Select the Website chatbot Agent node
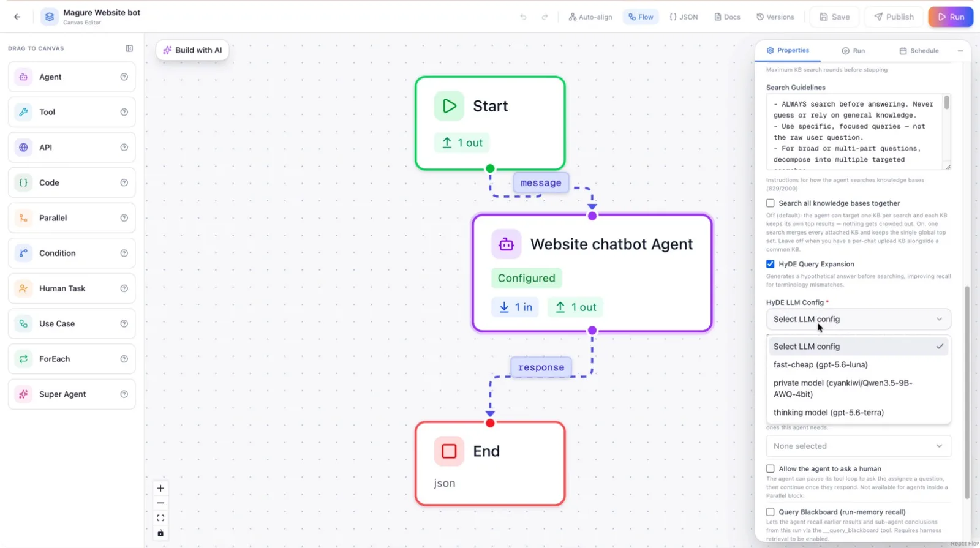Screen dimensions: 980x548 592,273
